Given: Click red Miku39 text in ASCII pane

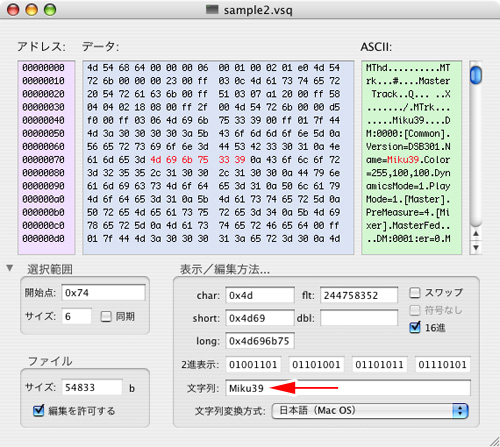Looking at the screenshot, I should click(x=403, y=160).
